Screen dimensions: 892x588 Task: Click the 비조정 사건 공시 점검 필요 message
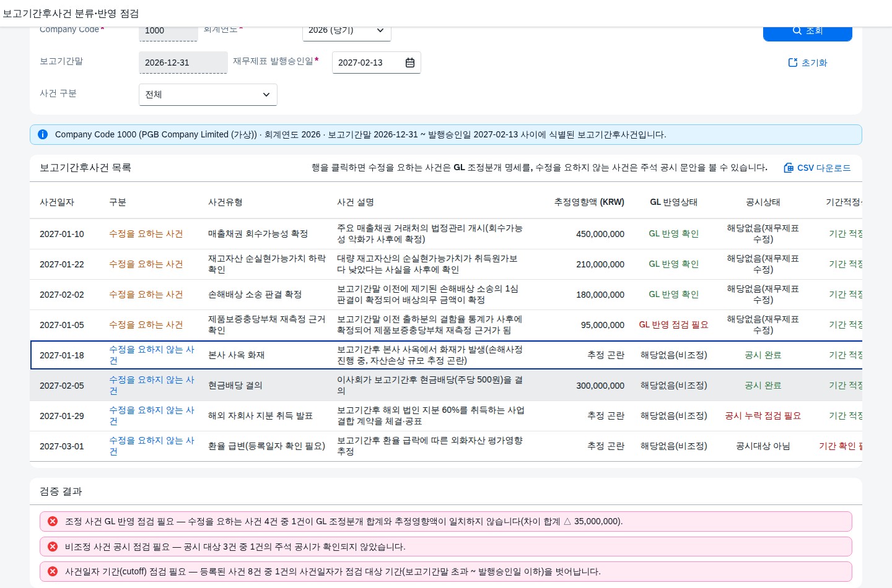point(446,547)
